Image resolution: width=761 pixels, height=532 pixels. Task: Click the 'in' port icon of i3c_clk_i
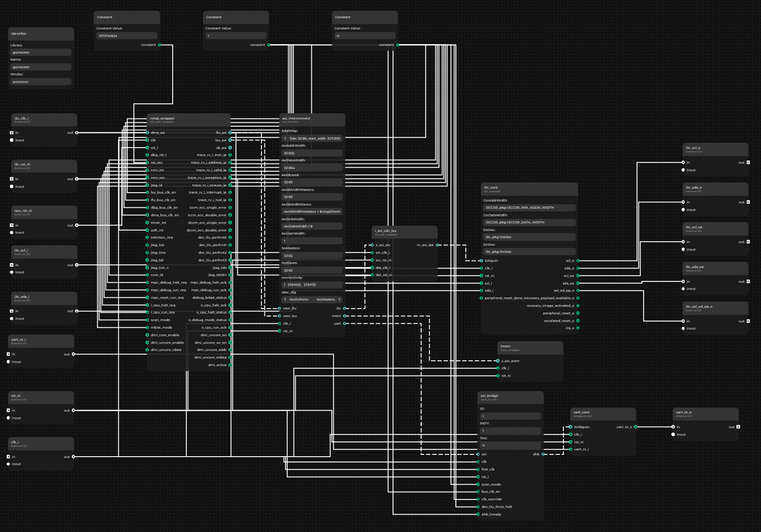[x=12, y=132]
